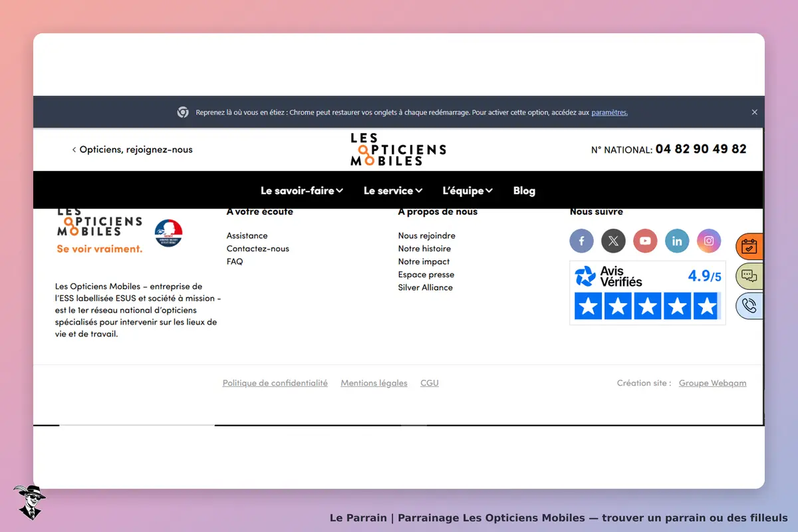
Task: Click the Avis Vérifiés logo icon
Action: pyautogui.click(x=585, y=276)
